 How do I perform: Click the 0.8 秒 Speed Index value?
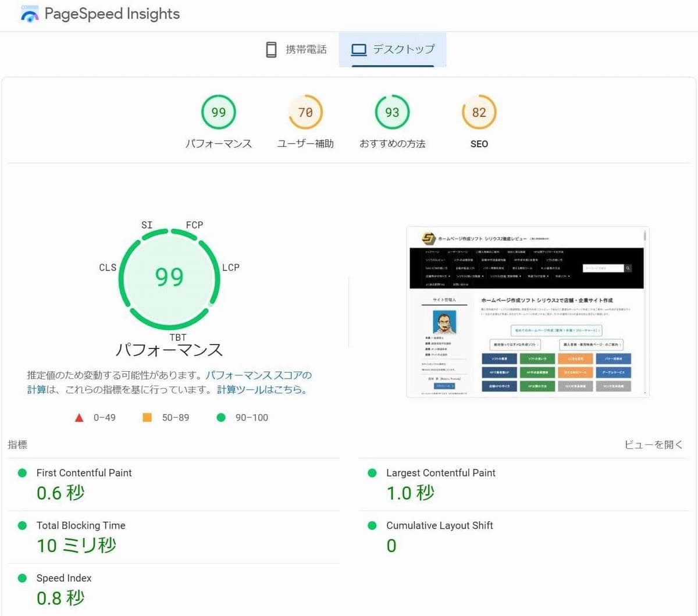(60, 598)
